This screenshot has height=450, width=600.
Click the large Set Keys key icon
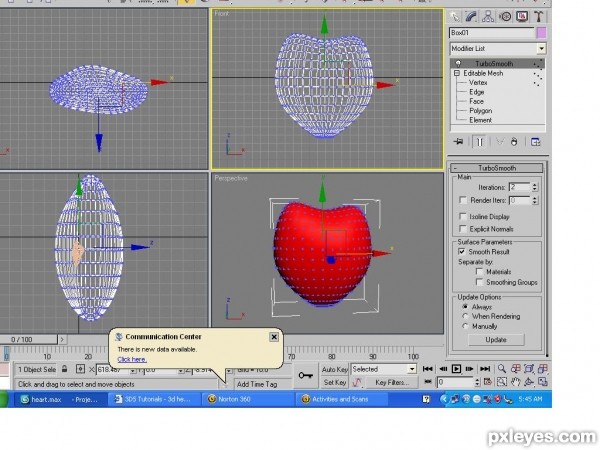305,375
